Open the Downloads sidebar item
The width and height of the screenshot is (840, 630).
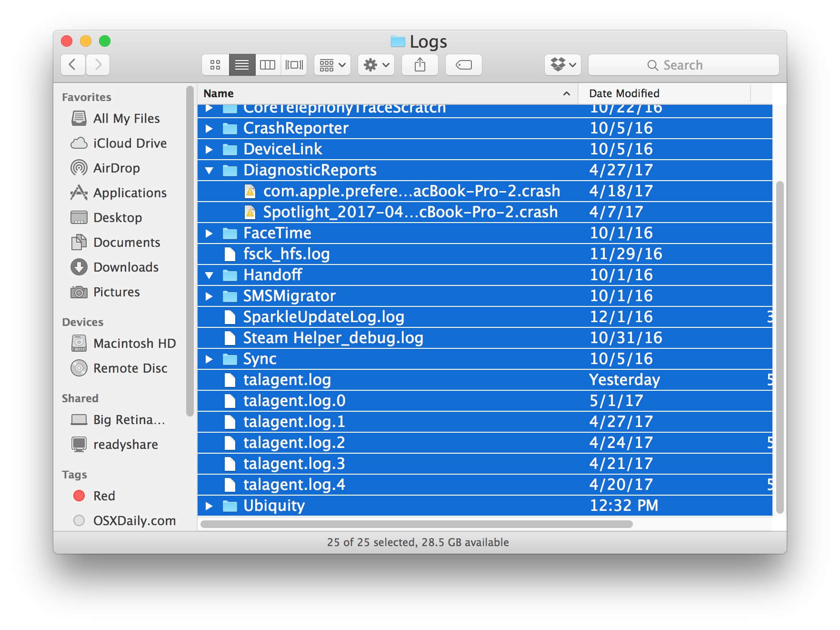126,267
